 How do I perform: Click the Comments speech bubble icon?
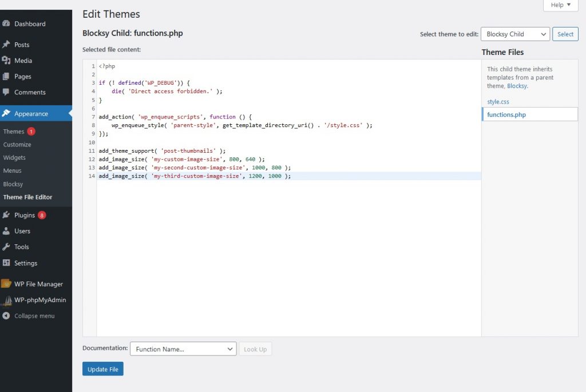coord(6,92)
